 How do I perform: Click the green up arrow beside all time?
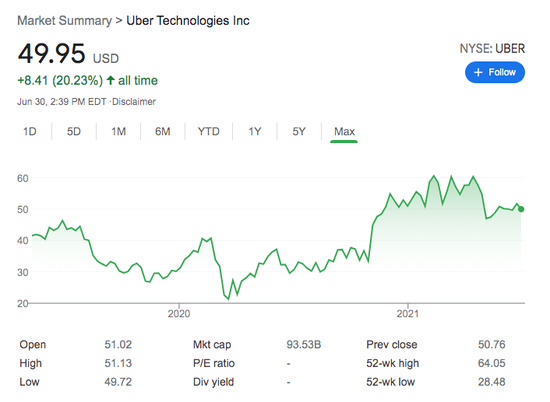coord(110,80)
